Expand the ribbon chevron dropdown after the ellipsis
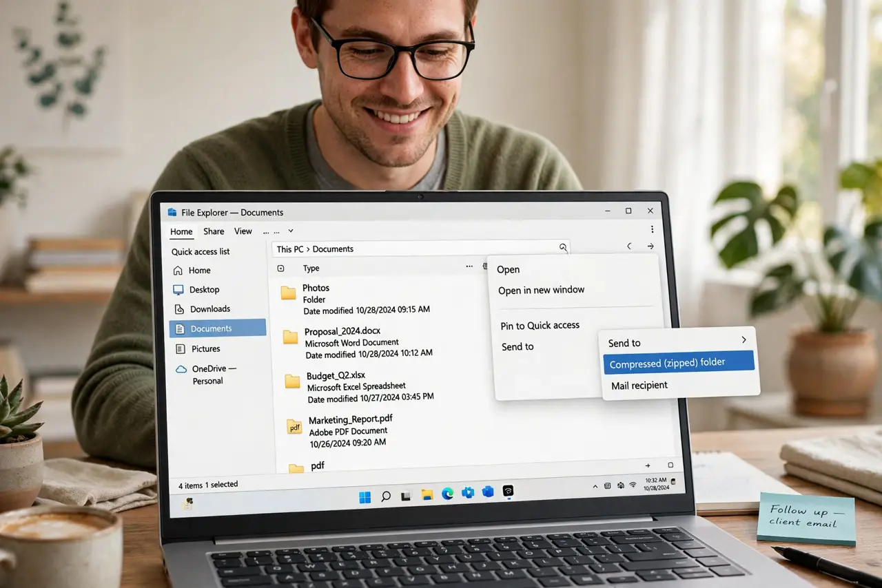882x588 pixels. pyautogui.click(x=290, y=231)
